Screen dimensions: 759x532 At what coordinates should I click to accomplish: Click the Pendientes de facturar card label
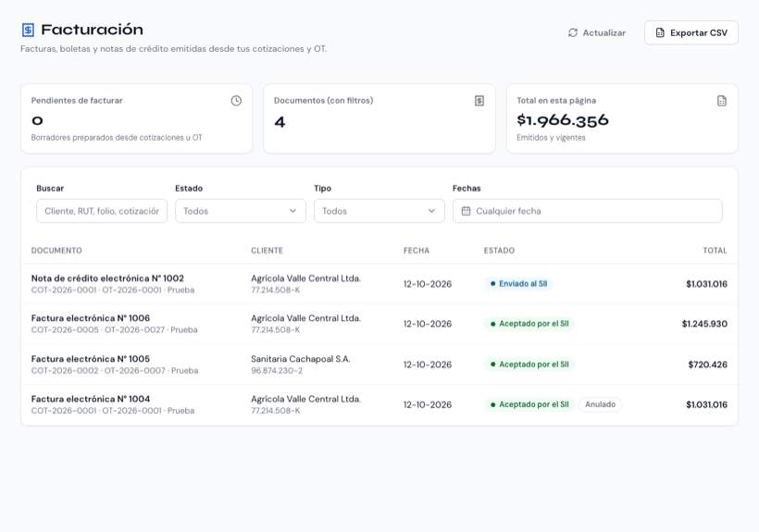click(77, 101)
